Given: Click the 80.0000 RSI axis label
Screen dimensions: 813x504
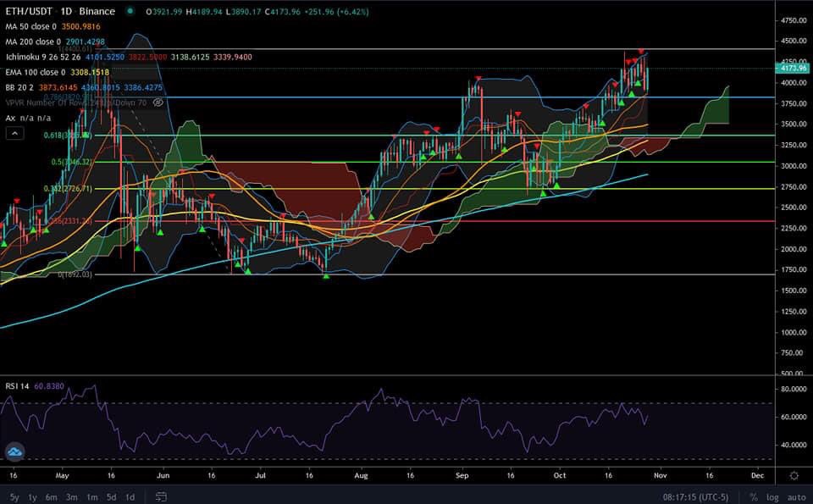Looking at the screenshot, I should [794, 389].
